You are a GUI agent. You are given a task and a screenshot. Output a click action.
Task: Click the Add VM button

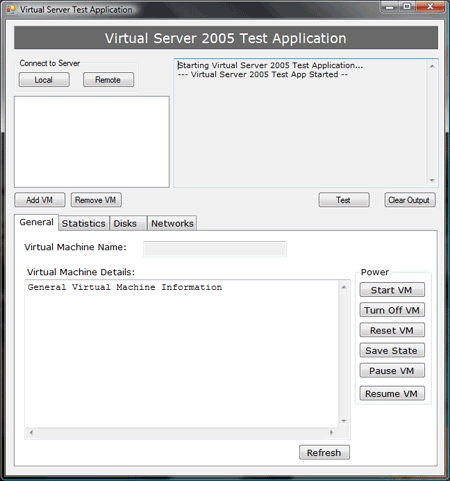[40, 200]
